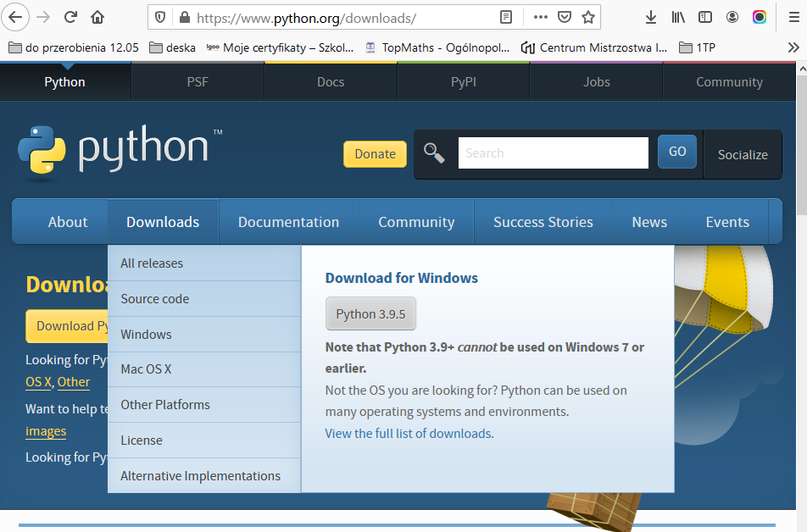Select 'License' in Downloads submenu

[204, 440]
